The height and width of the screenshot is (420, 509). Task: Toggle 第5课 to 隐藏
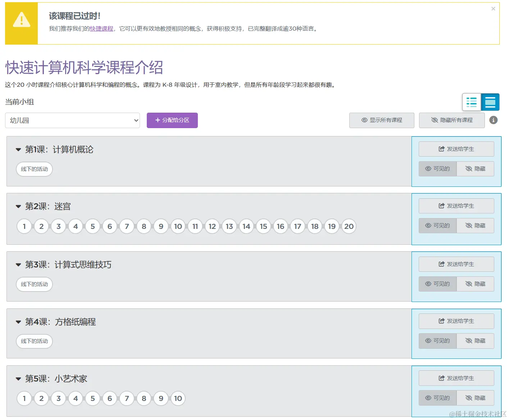475,398
